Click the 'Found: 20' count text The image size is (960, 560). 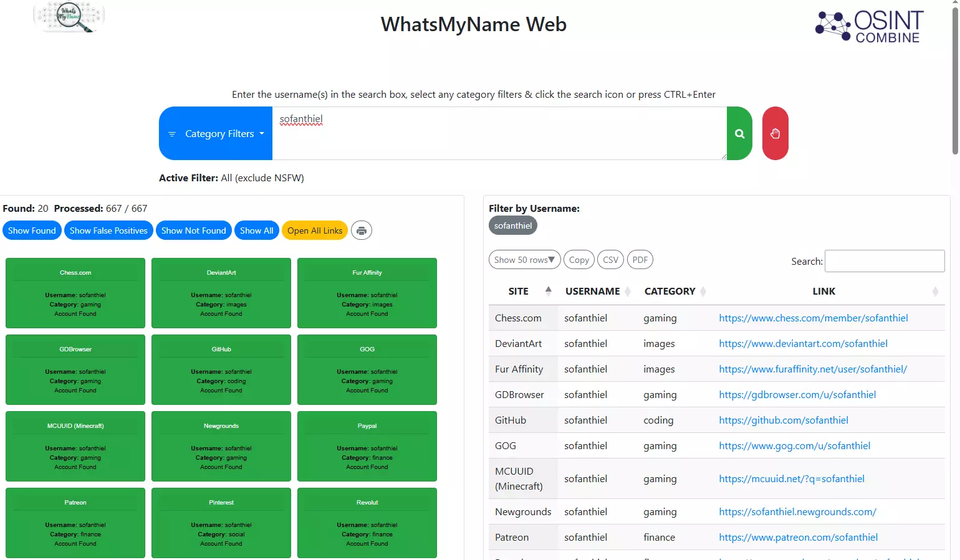26,208
